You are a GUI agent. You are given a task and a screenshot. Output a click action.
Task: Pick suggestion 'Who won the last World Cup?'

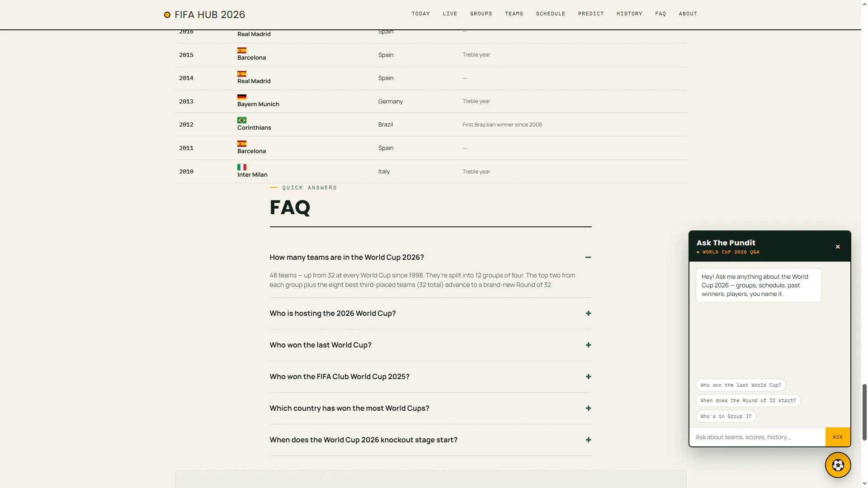(x=741, y=385)
